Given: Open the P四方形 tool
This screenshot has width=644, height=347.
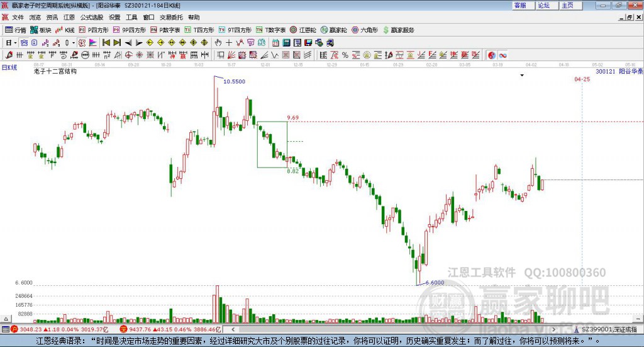Looking at the screenshot, I should 94,30.
